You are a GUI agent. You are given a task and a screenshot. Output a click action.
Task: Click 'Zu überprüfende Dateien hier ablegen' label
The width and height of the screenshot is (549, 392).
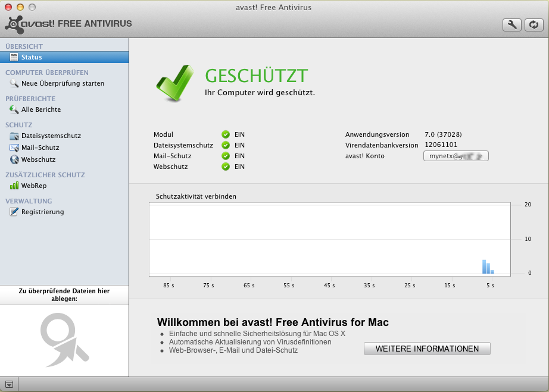tap(64, 295)
